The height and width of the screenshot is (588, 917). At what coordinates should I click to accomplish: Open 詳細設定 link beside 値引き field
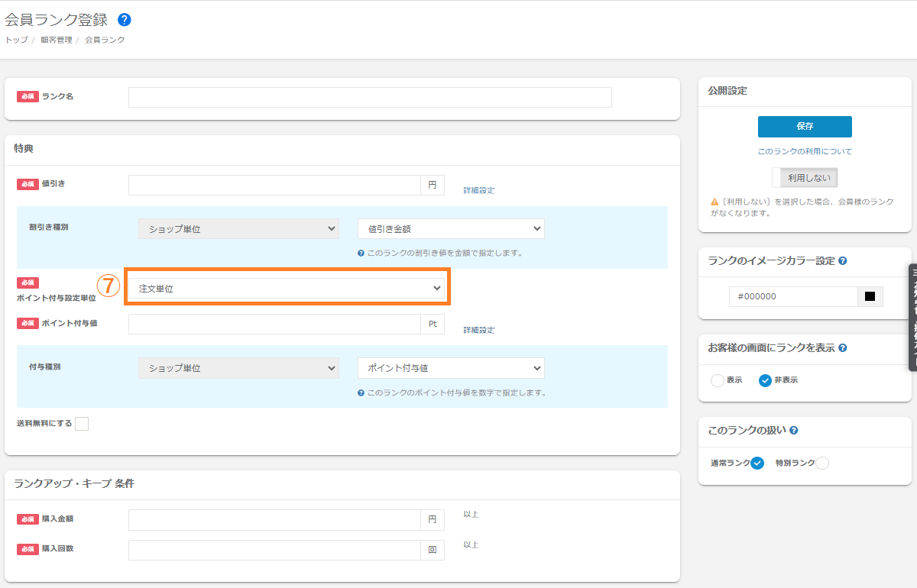coord(478,190)
